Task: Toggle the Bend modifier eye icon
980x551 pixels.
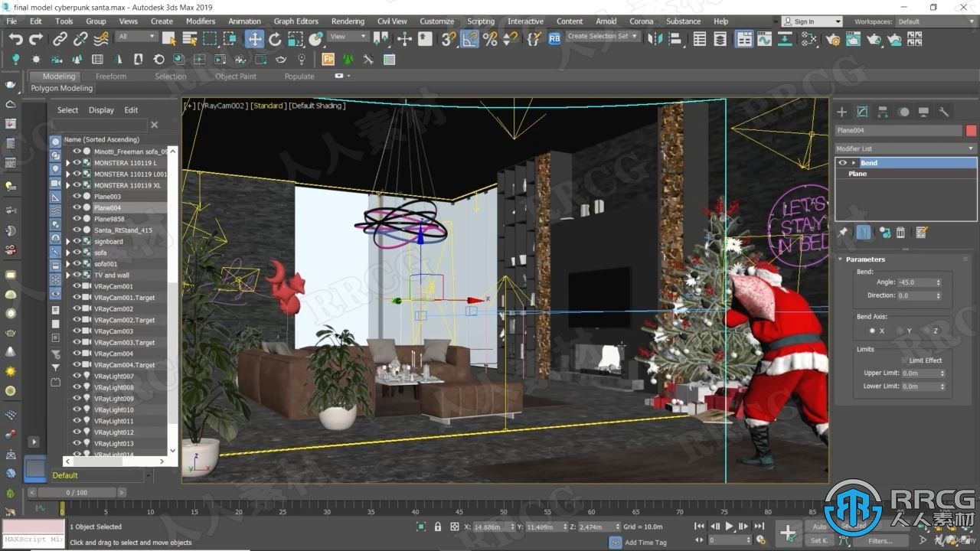Action: coord(843,163)
